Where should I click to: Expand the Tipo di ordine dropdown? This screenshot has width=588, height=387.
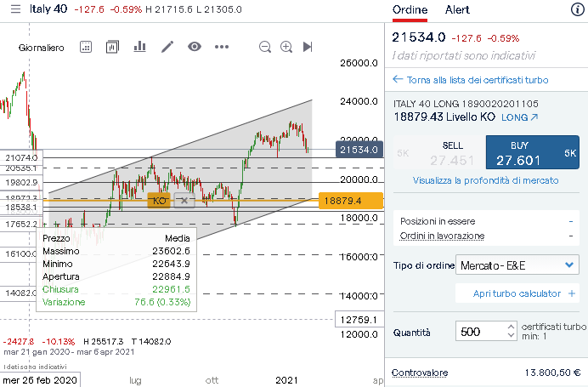pos(517,265)
